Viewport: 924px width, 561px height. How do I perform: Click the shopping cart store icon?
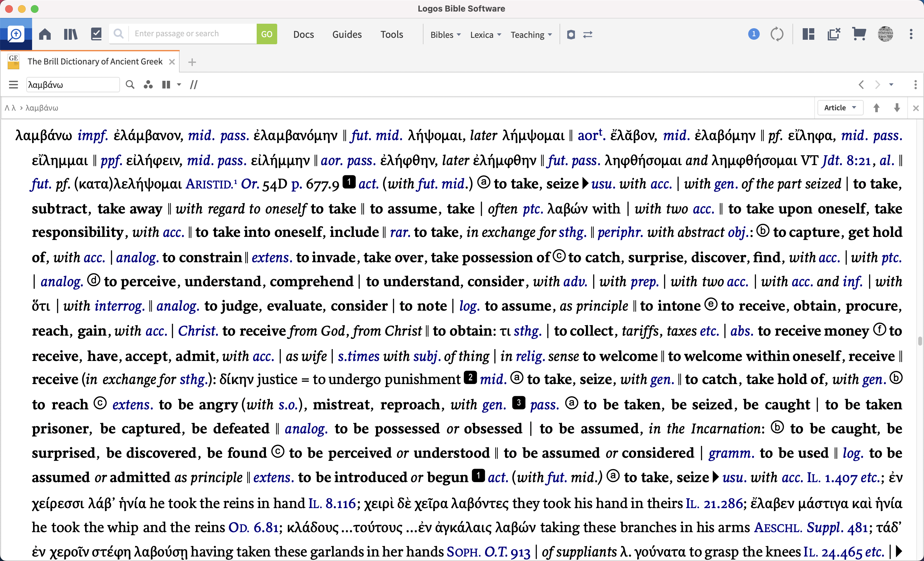859,35
